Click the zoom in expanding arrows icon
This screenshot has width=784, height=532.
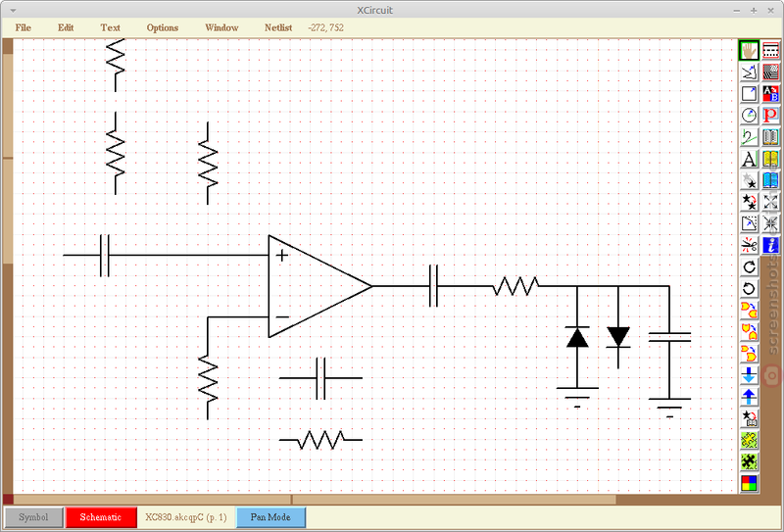[771, 202]
